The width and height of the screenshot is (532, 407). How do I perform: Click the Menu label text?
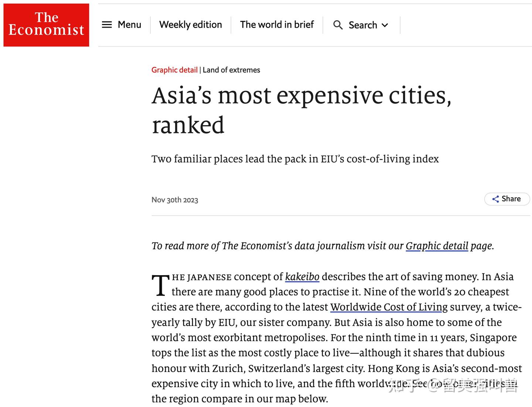129,25
